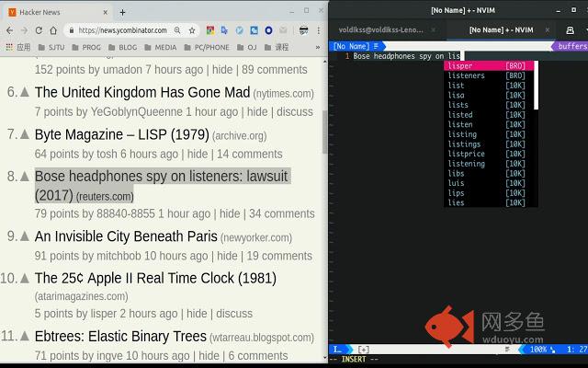
Task: Open the BLOG bookmark folder
Action: tap(122, 47)
